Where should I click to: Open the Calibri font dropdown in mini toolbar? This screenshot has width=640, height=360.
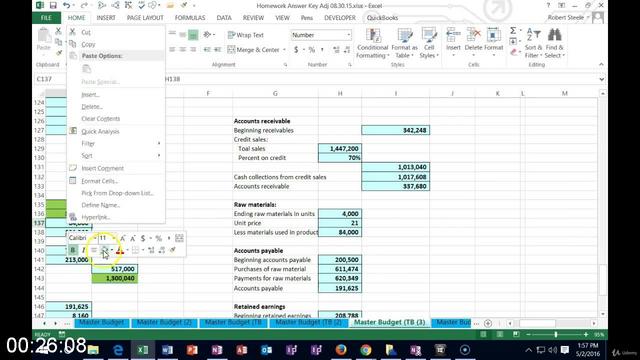click(95, 238)
